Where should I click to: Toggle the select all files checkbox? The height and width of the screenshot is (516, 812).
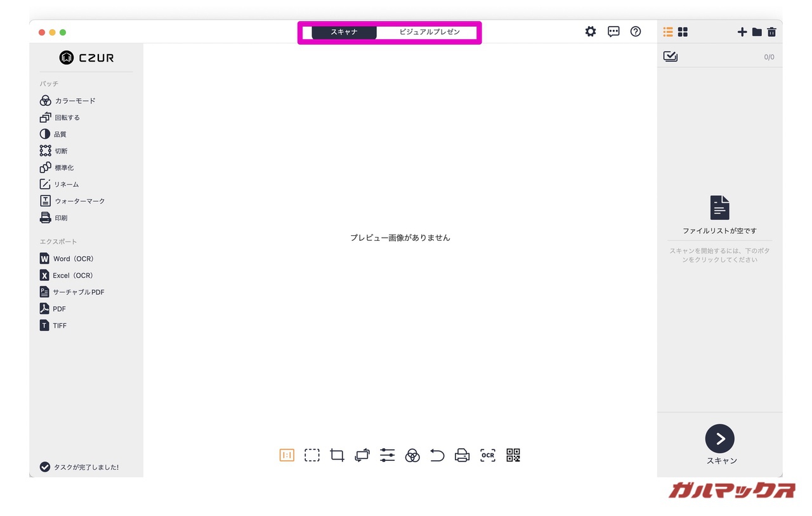coord(670,56)
